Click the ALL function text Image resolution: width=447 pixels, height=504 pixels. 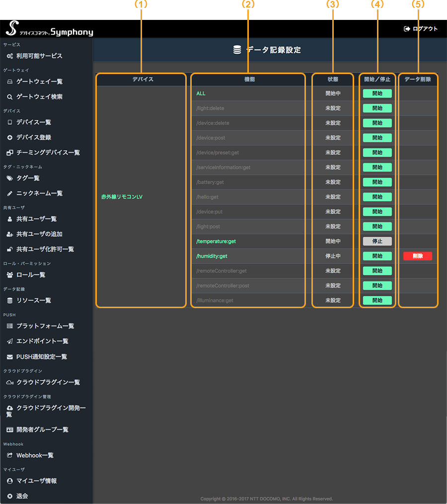pos(201,93)
